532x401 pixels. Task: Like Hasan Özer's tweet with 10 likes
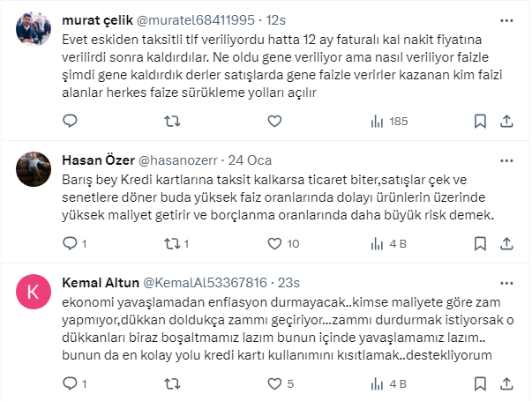coord(274,243)
